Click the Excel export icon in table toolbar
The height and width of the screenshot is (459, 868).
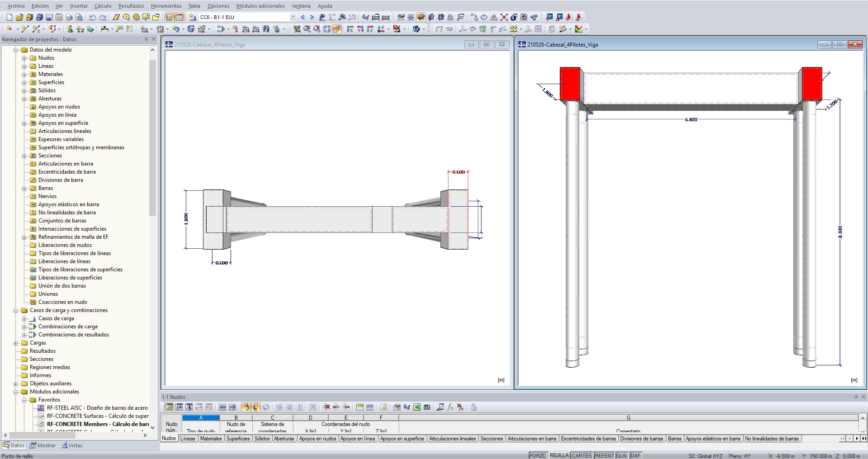[x=416, y=407]
